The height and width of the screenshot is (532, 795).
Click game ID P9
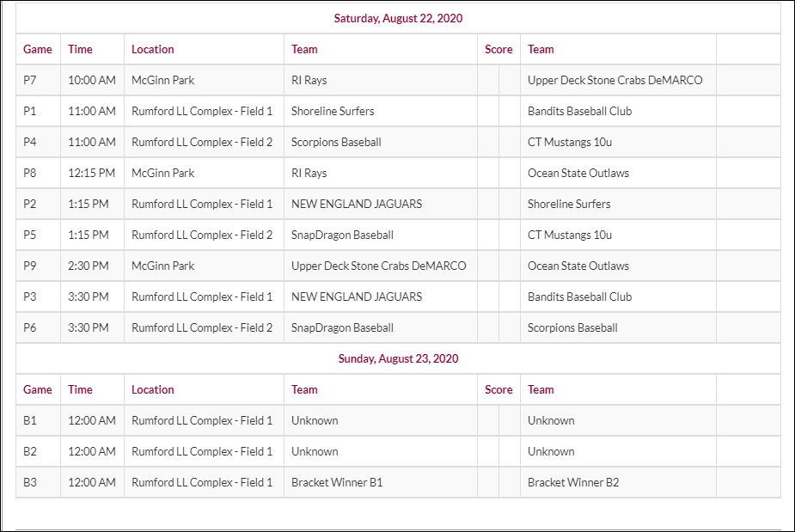click(x=30, y=266)
